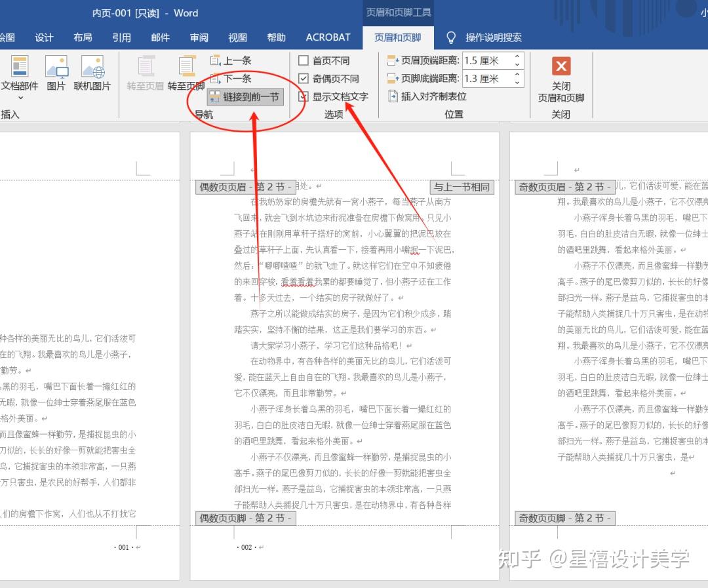Go to previous section with 上一条
The height and width of the screenshot is (588, 708).
231,61
